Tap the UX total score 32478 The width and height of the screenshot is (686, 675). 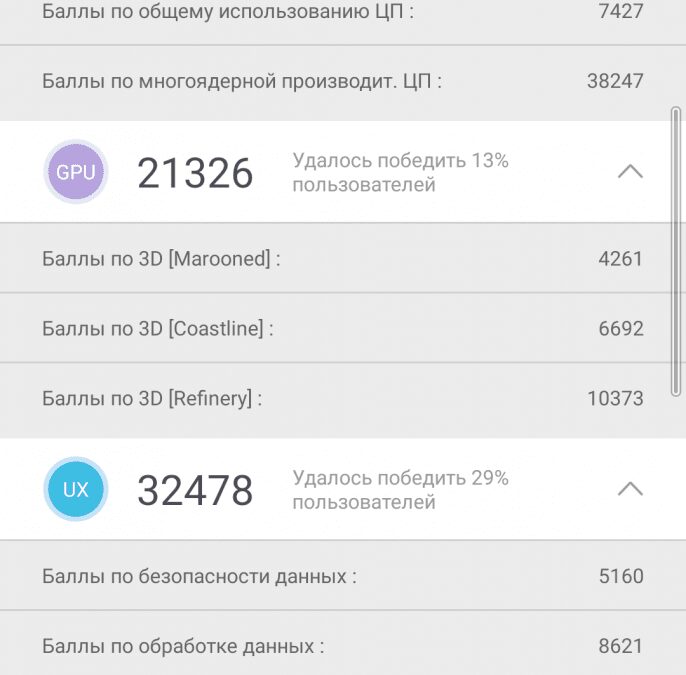pyautogui.click(x=195, y=491)
